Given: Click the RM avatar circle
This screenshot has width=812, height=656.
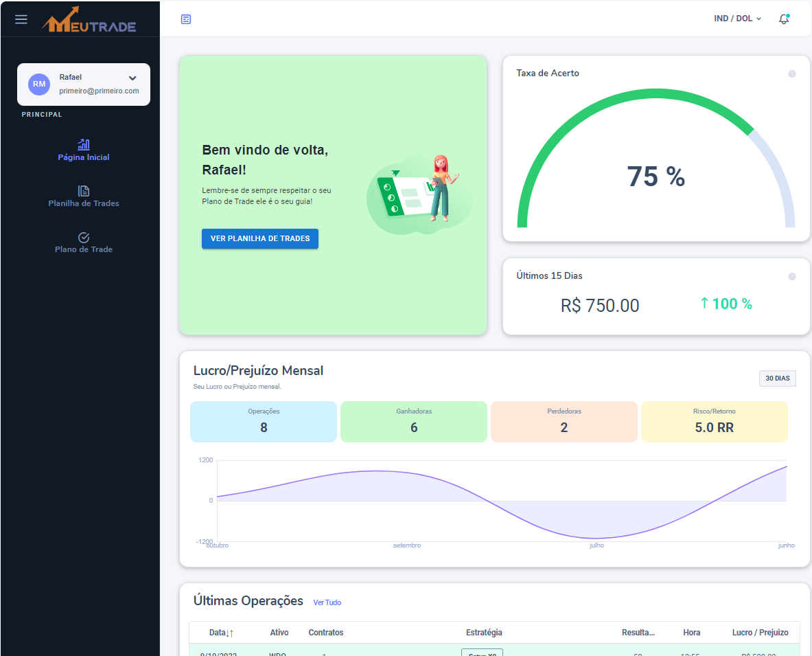Looking at the screenshot, I should tap(39, 84).
